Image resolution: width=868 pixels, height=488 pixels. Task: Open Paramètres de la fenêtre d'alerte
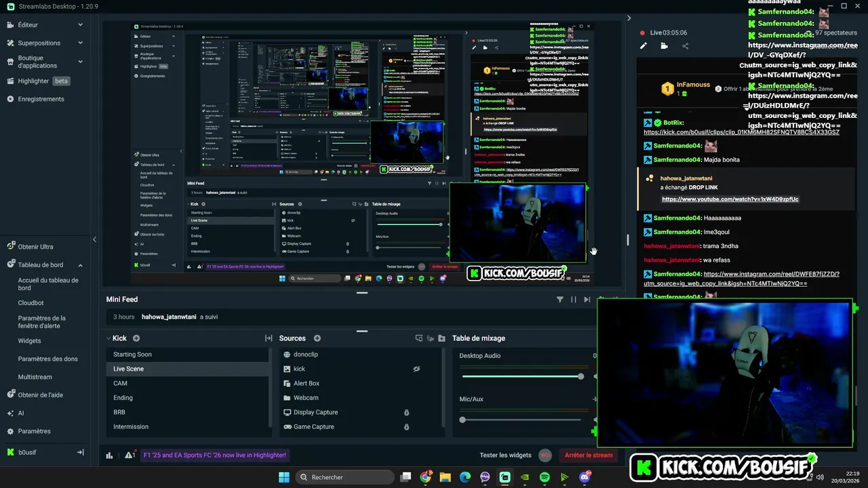pos(42,322)
